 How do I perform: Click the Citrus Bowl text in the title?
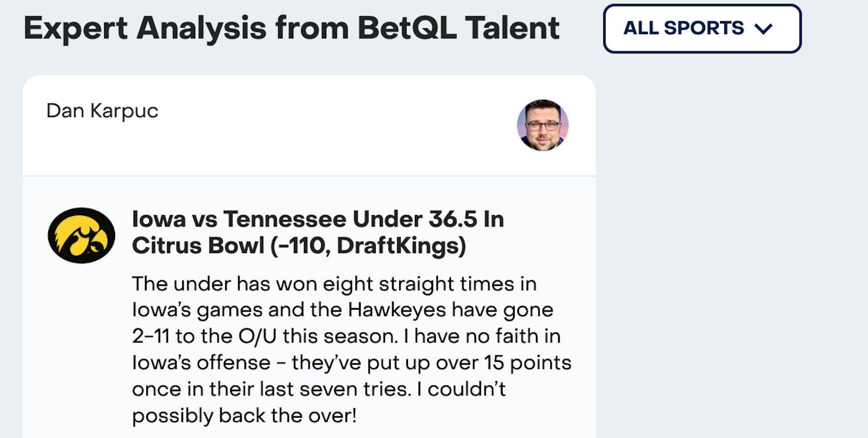point(198,246)
